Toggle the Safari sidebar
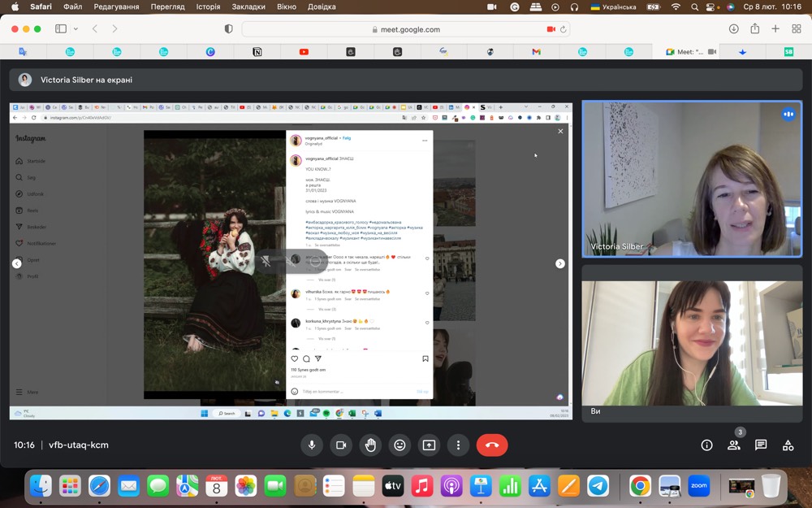Image resolution: width=812 pixels, height=508 pixels. point(61,29)
